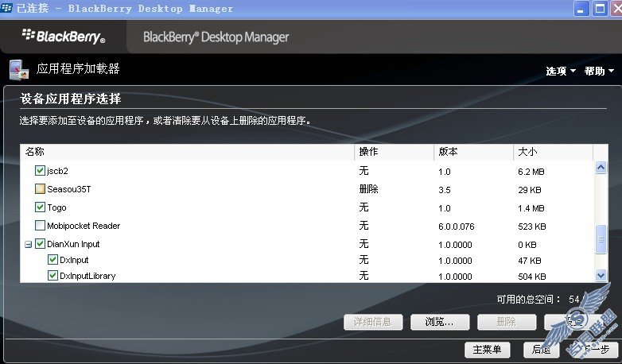Uncheck the DxInput checkbox

[x=52, y=260]
